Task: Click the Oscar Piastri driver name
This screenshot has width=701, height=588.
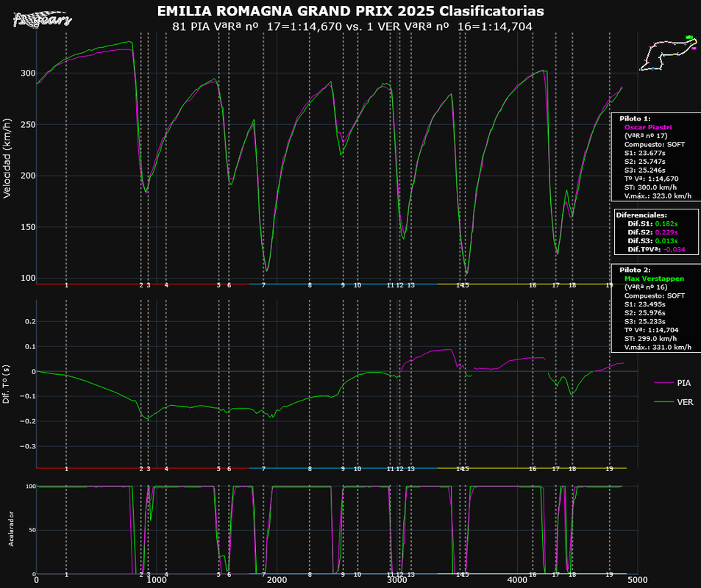Action: pyautogui.click(x=648, y=127)
